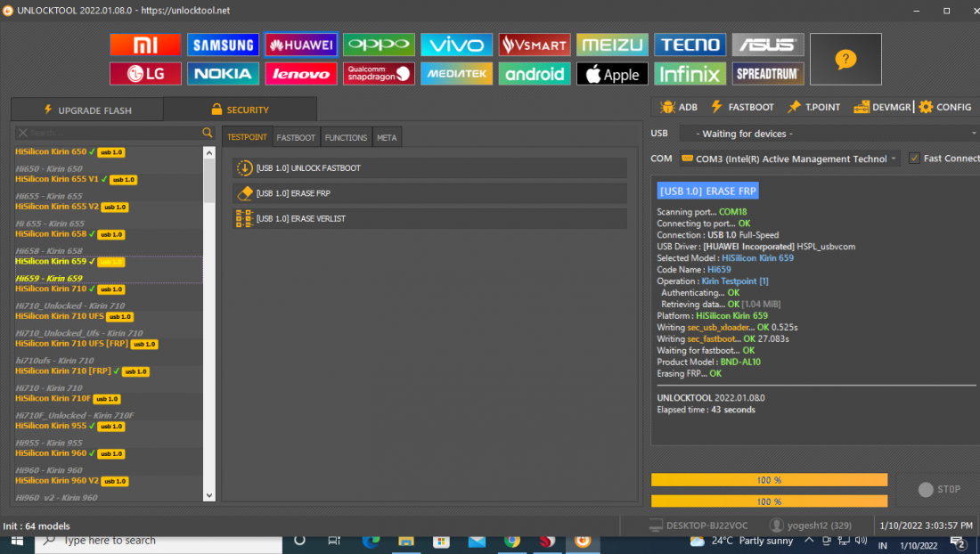Select the OPPO brand logo
This screenshot has width=980, height=554.
(x=379, y=45)
